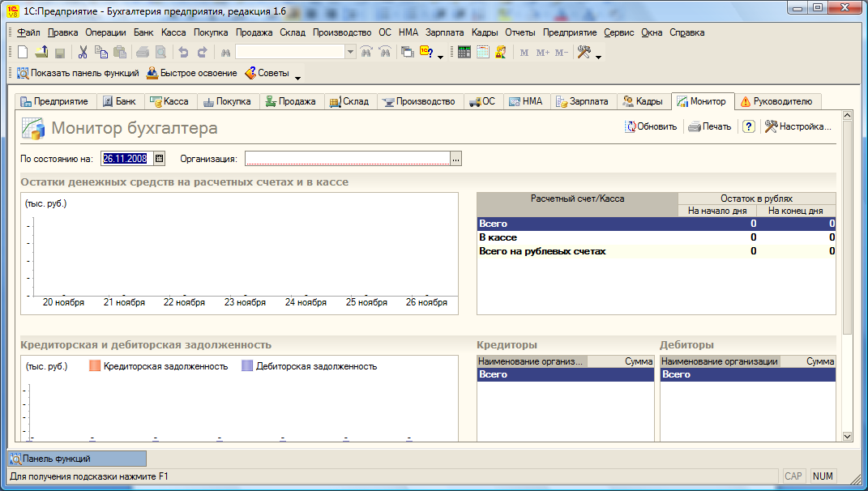Viewport: 868px width, 491px height.
Task: Click the Redo arrow icon
Action: pyautogui.click(x=202, y=52)
